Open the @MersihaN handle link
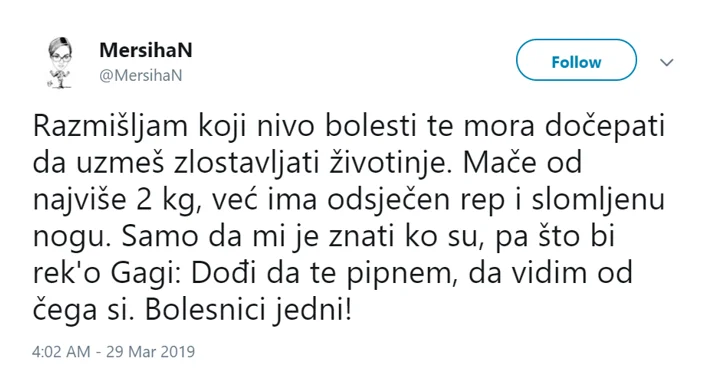703x383 pixels. click(x=140, y=75)
